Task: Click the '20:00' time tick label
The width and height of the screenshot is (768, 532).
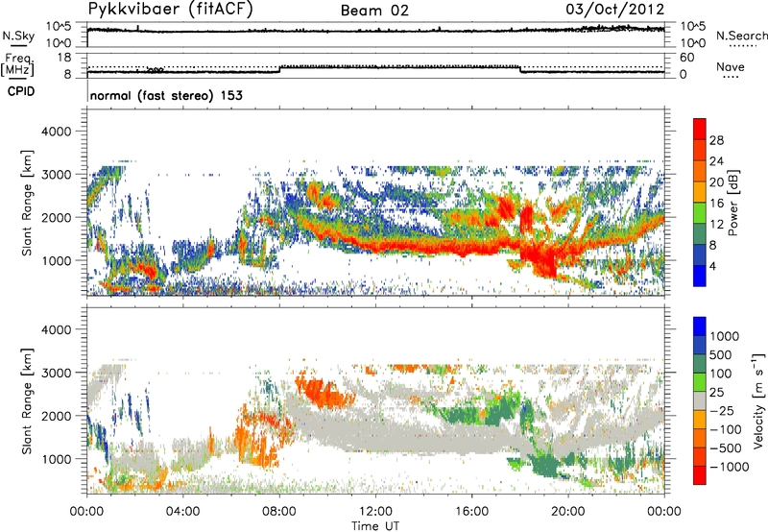Action: [568, 512]
